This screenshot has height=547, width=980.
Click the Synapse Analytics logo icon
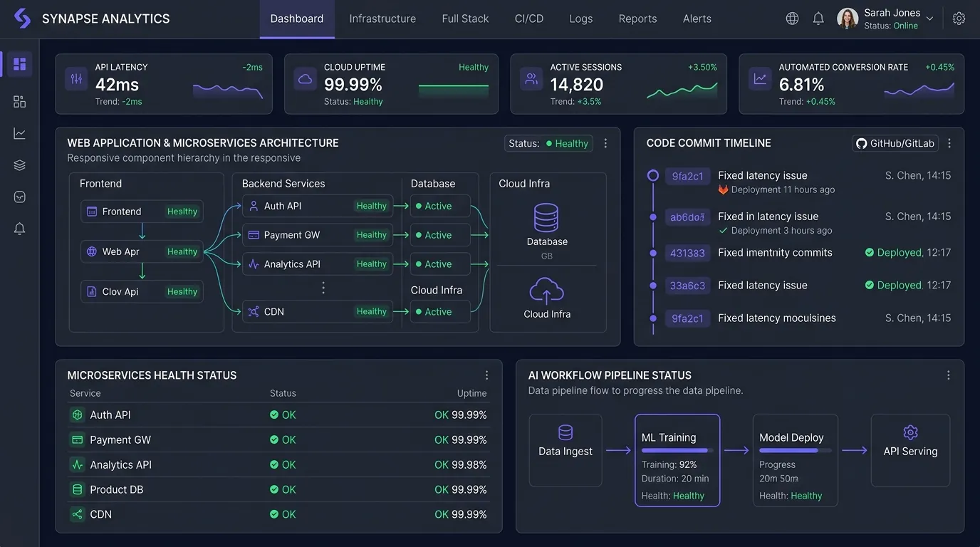point(23,19)
